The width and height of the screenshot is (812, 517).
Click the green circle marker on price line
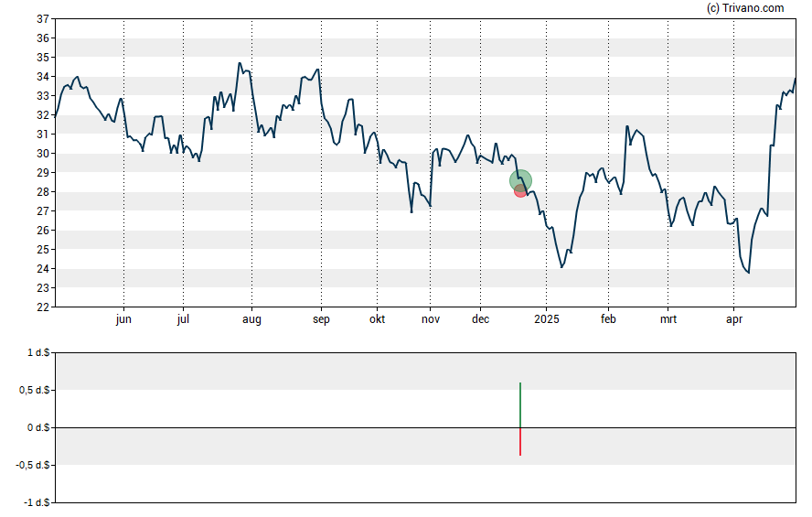(x=520, y=181)
